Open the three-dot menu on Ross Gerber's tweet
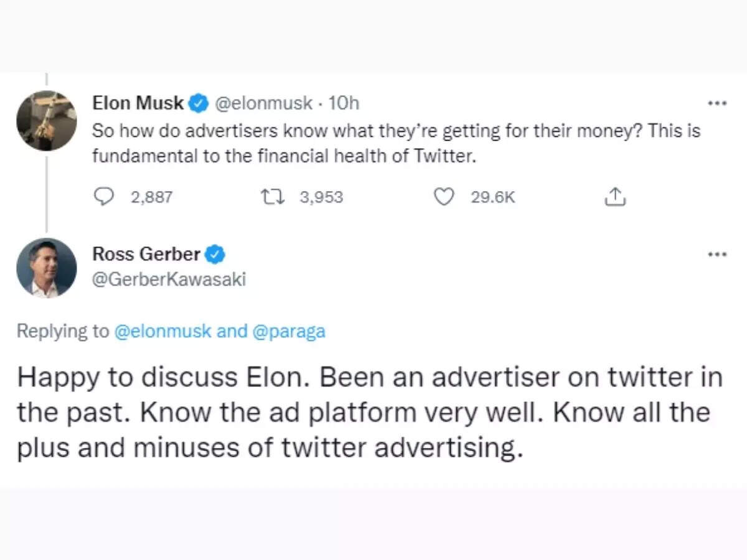 pyautogui.click(x=717, y=254)
